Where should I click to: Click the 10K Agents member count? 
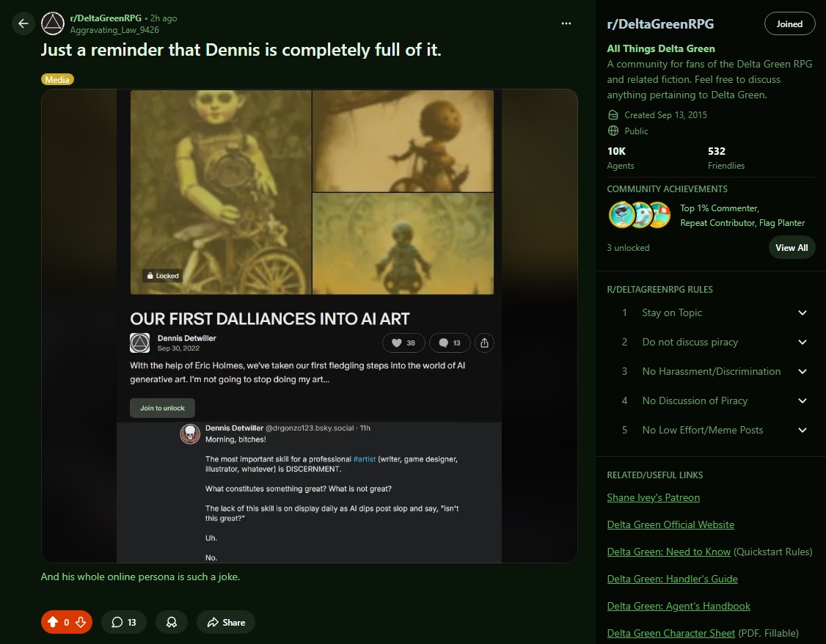click(621, 158)
